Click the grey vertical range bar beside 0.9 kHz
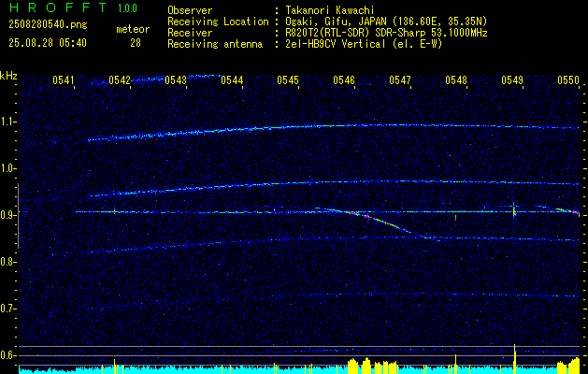 coord(19,216)
